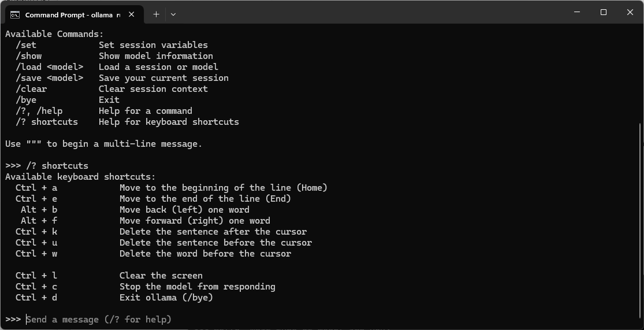Minimize the terminal window

576,12
